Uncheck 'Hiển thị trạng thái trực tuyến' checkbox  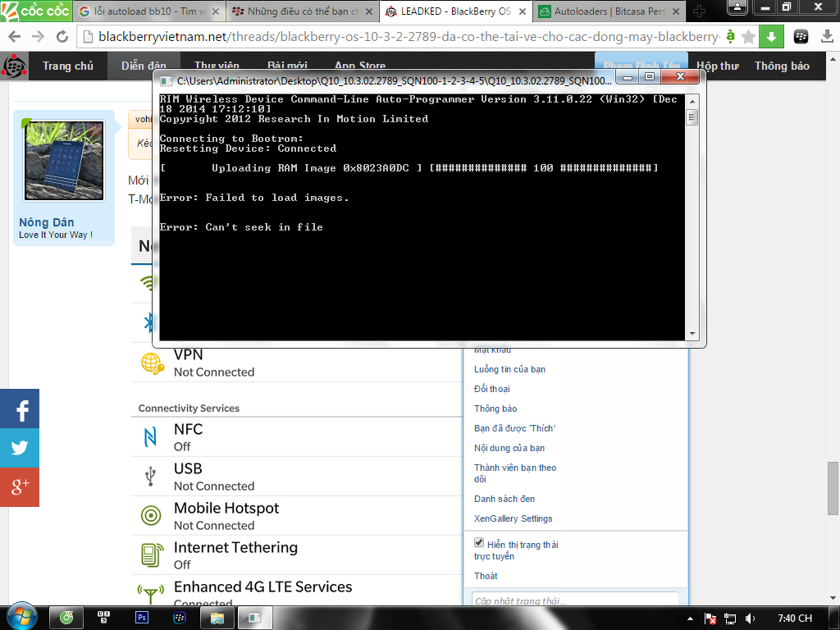[x=480, y=544]
